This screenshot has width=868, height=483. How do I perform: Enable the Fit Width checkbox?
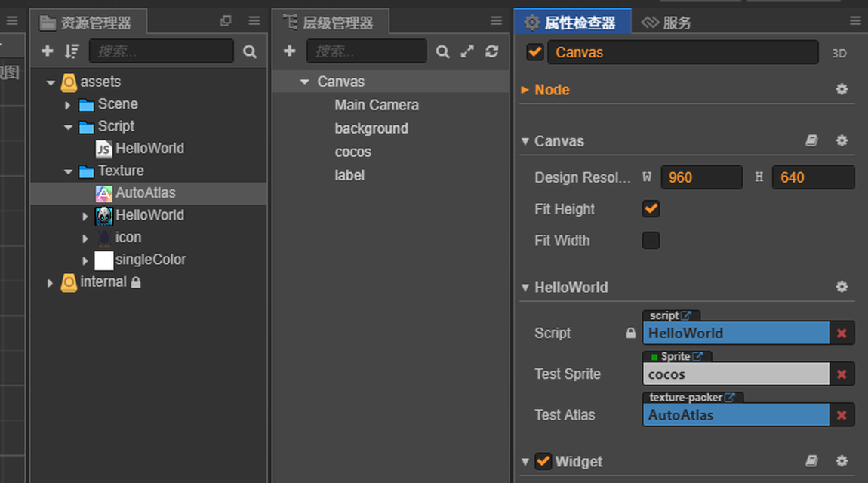click(651, 241)
